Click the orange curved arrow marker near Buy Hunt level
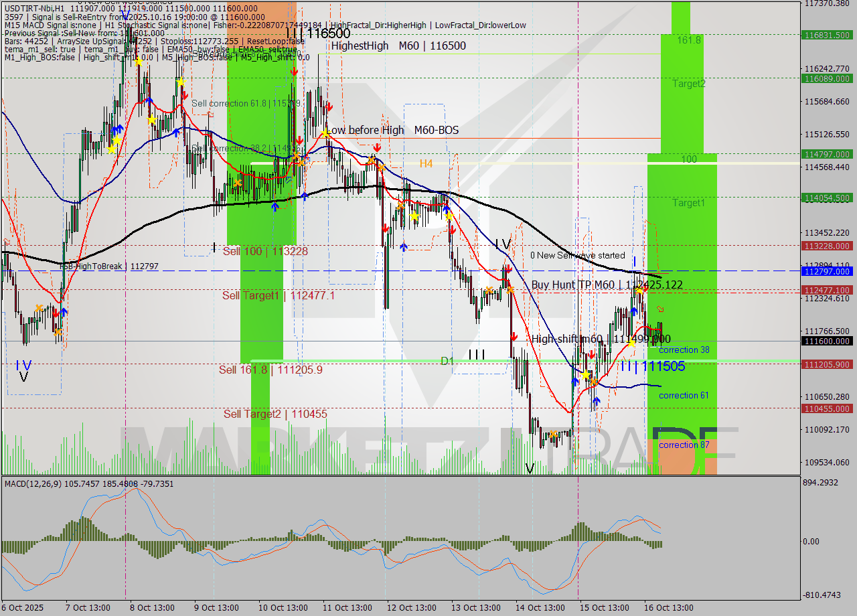This screenshot has height=616, width=857. pos(660,309)
